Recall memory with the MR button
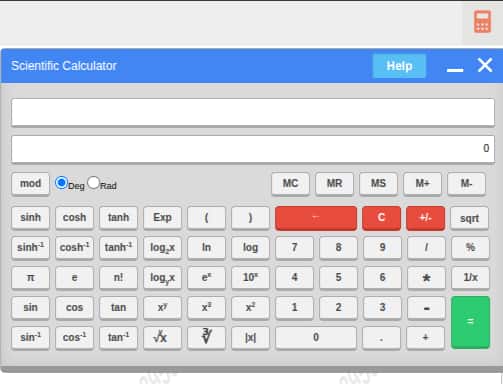This screenshot has width=503, height=384. (x=334, y=184)
